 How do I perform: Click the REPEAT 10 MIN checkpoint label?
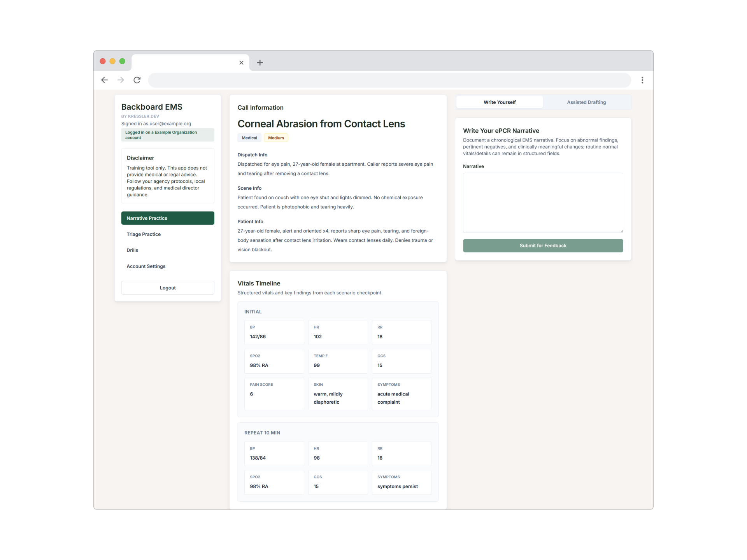click(262, 433)
